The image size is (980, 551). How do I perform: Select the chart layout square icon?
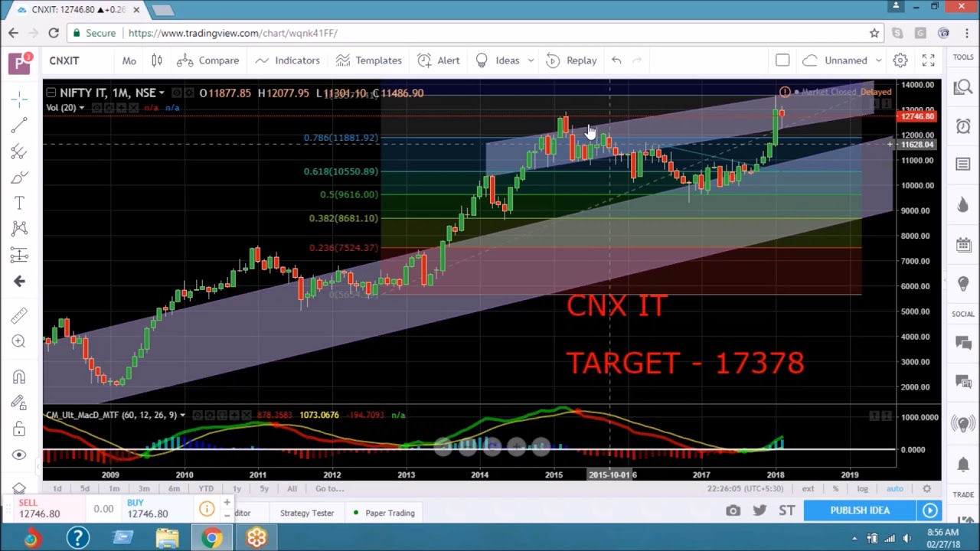[x=782, y=60]
